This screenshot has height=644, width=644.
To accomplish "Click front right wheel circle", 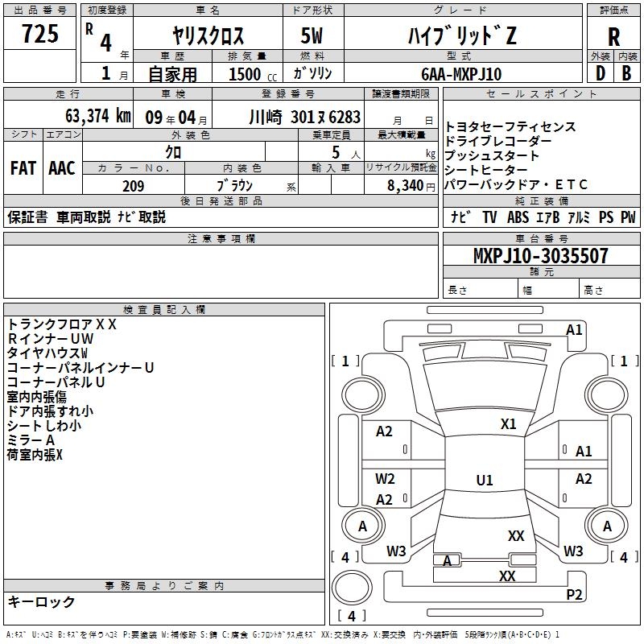I will [606, 395].
